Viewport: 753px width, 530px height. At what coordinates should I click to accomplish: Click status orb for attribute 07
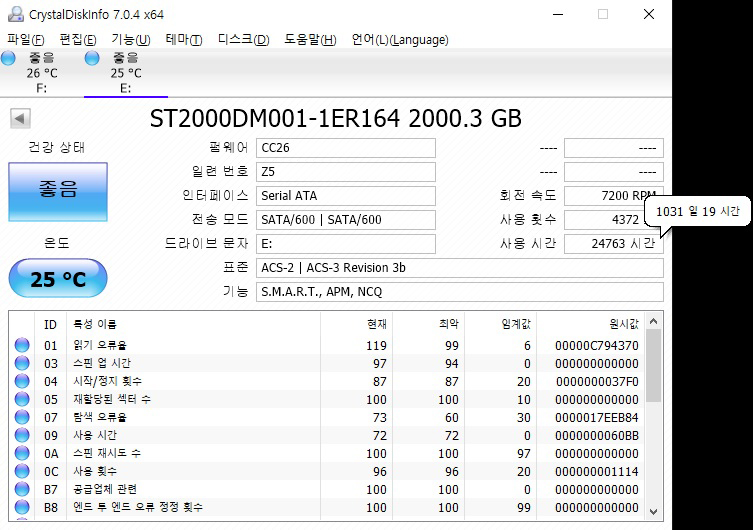(22, 417)
